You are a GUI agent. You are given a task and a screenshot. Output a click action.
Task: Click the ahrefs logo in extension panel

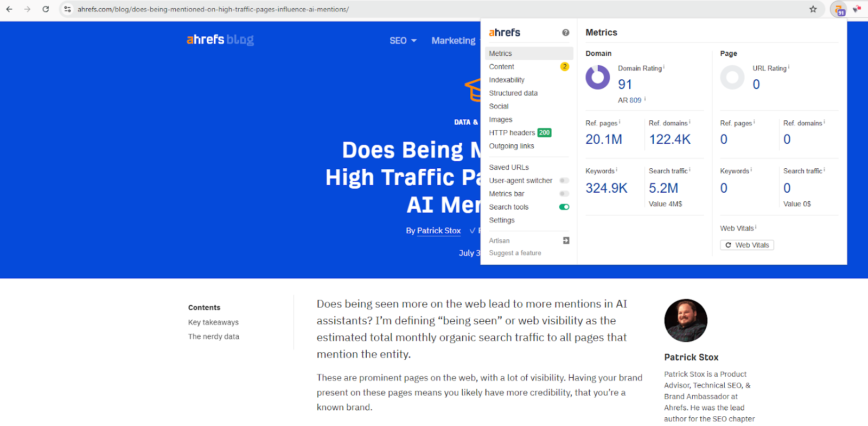(505, 33)
